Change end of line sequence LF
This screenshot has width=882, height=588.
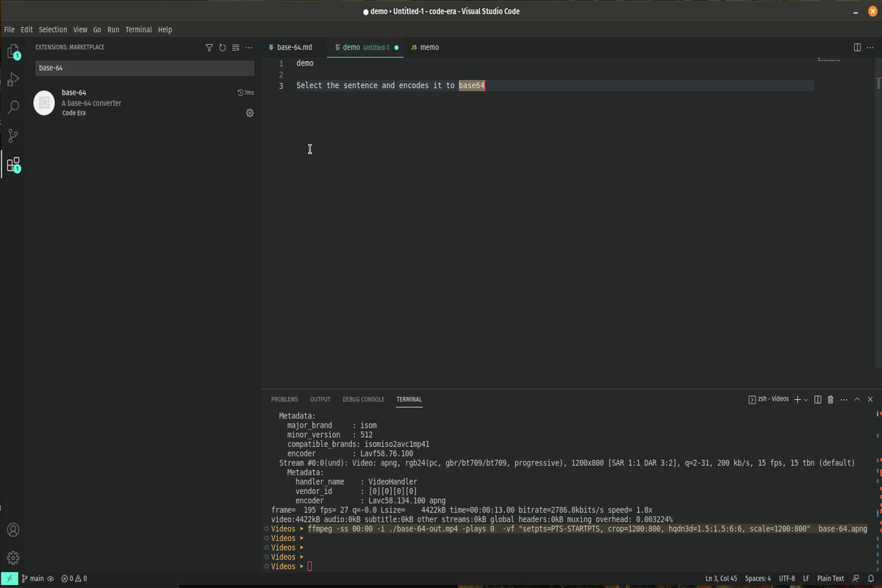806,578
